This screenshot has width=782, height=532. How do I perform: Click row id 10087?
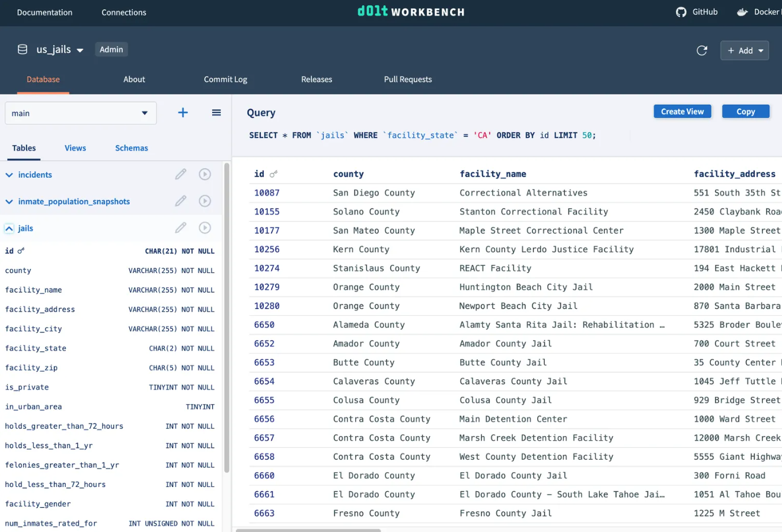pyautogui.click(x=267, y=193)
